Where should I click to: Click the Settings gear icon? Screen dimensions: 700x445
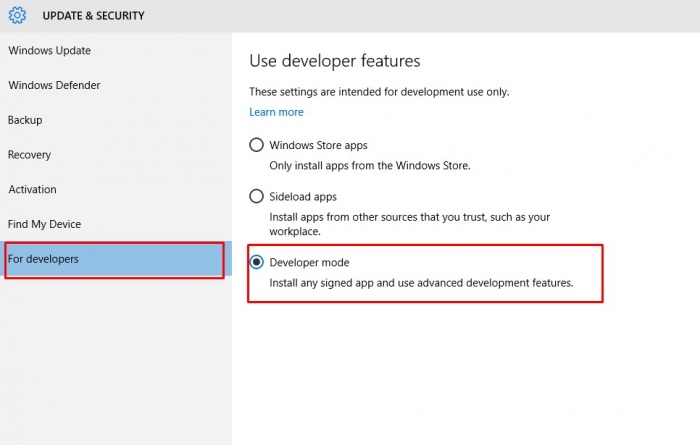(17, 15)
